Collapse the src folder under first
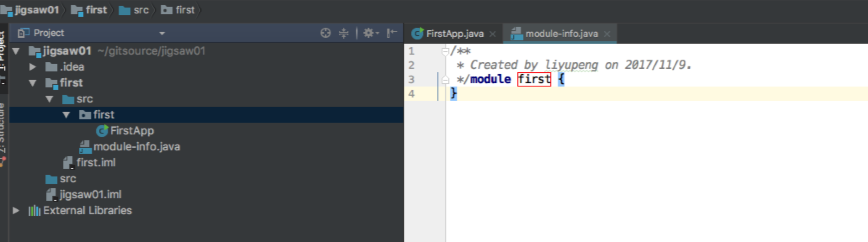Image resolution: width=868 pixels, height=242 pixels. pyautogui.click(x=50, y=99)
